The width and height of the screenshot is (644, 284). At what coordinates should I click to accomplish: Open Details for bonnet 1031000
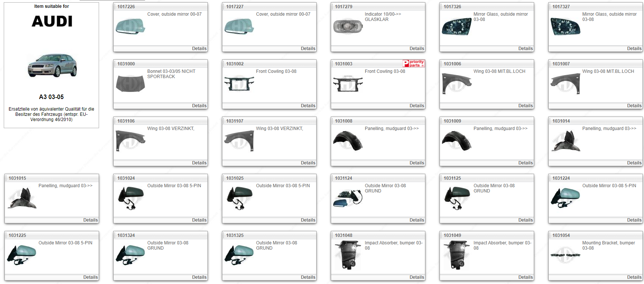coord(199,106)
